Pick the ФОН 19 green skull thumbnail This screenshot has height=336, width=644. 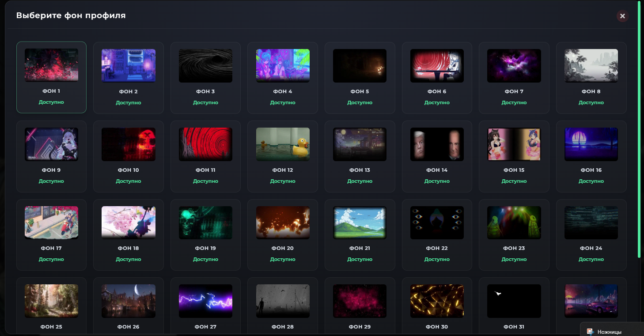205,223
